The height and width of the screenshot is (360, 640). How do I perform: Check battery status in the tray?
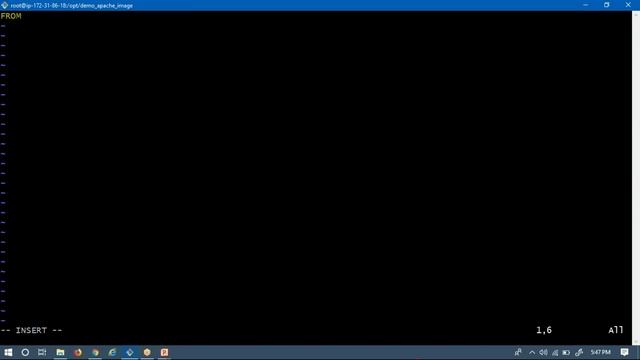click(x=566, y=353)
